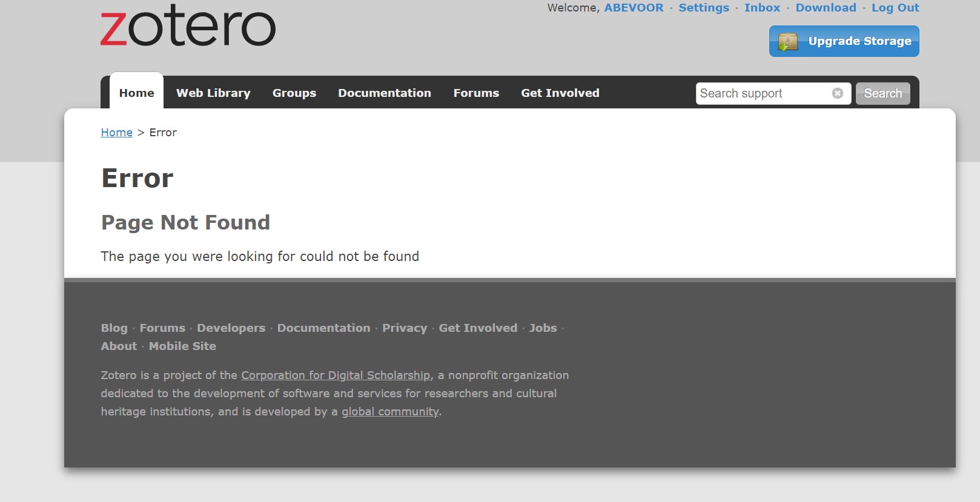
Task: Open the Documentation nav tab
Action: point(385,93)
